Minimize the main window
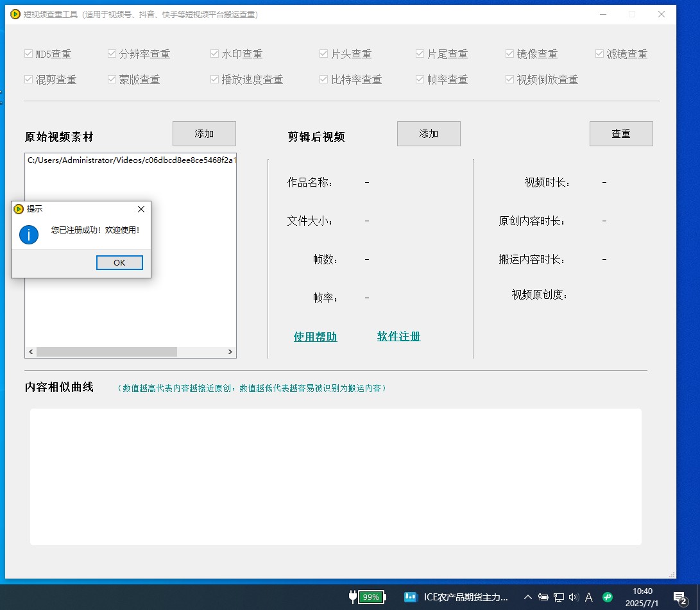Image resolution: width=700 pixels, height=610 pixels. point(602,14)
